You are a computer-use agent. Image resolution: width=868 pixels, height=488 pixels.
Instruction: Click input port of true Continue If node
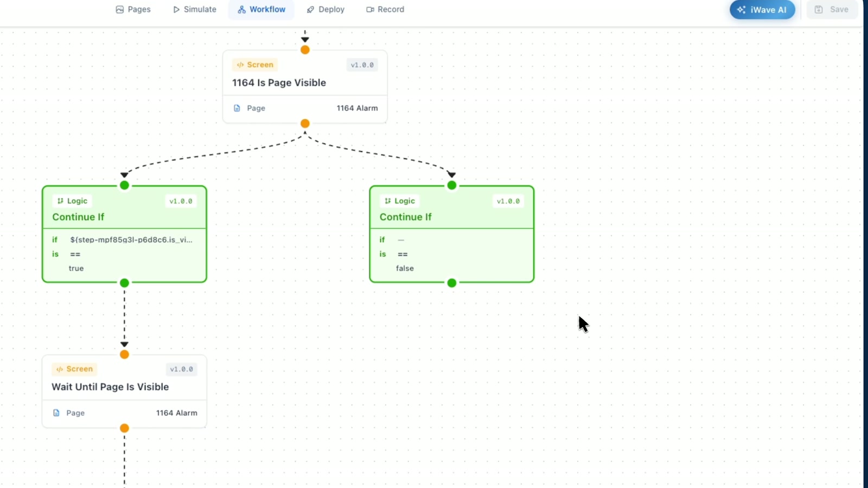[124, 185]
